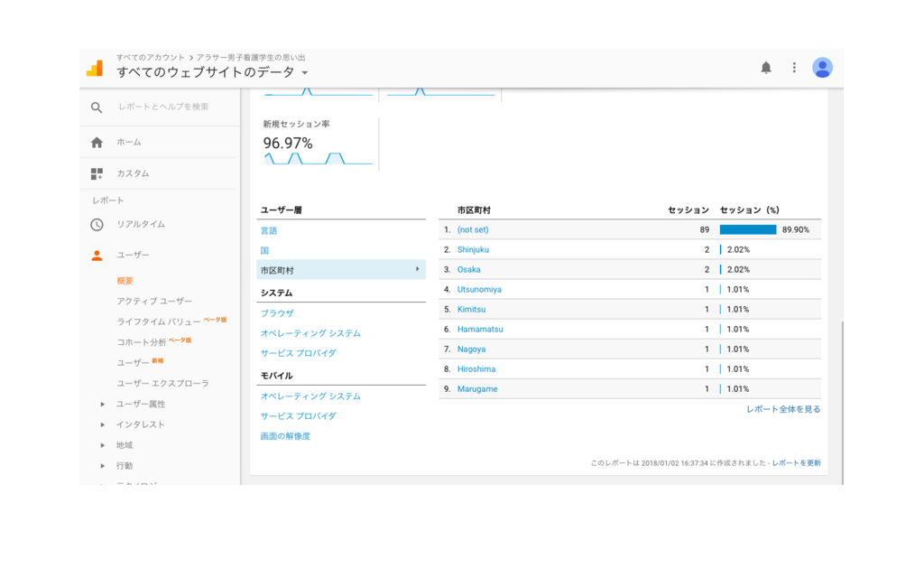Open ユーザー エクスプローラ report

(162, 383)
